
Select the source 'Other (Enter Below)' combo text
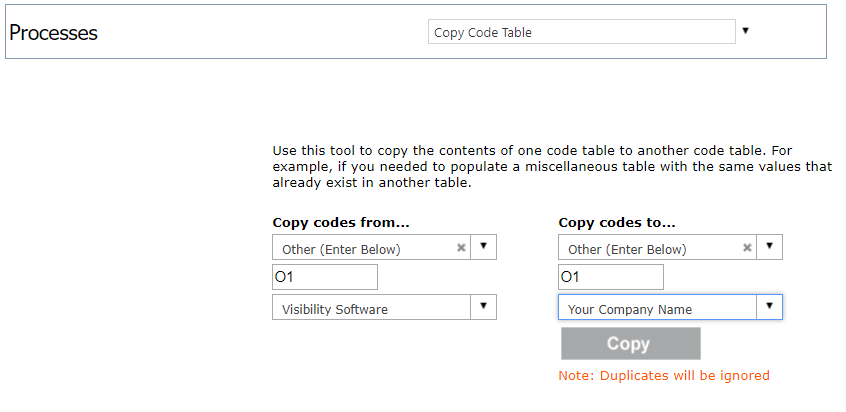coord(342,250)
